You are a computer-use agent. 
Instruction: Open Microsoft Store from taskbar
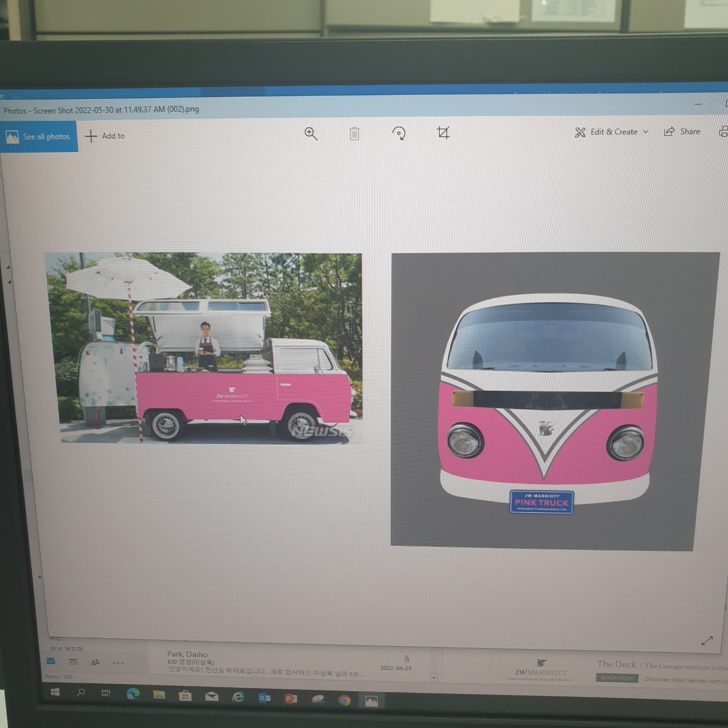pos(185,696)
